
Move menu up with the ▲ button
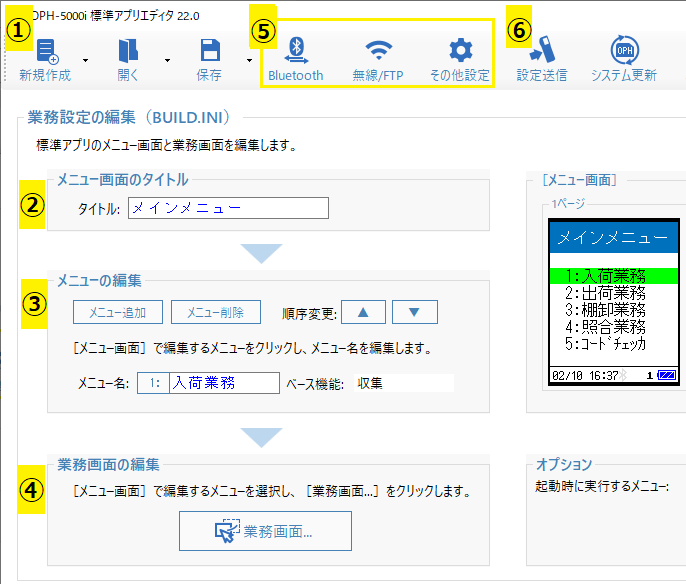coord(363,312)
